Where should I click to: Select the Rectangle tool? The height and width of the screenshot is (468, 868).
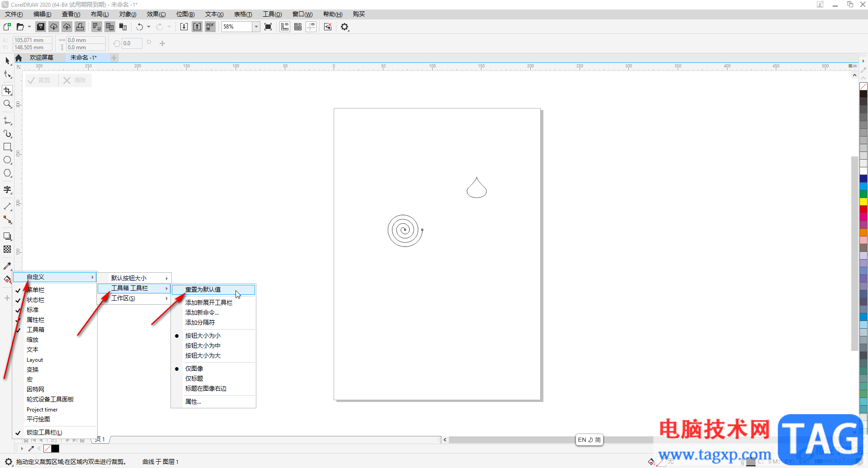click(7, 147)
